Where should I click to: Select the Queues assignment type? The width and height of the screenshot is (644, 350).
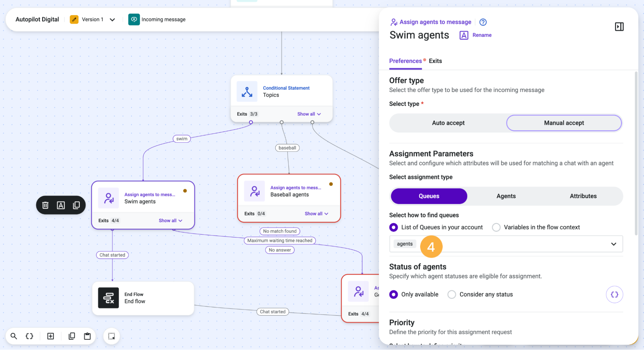pyautogui.click(x=429, y=196)
